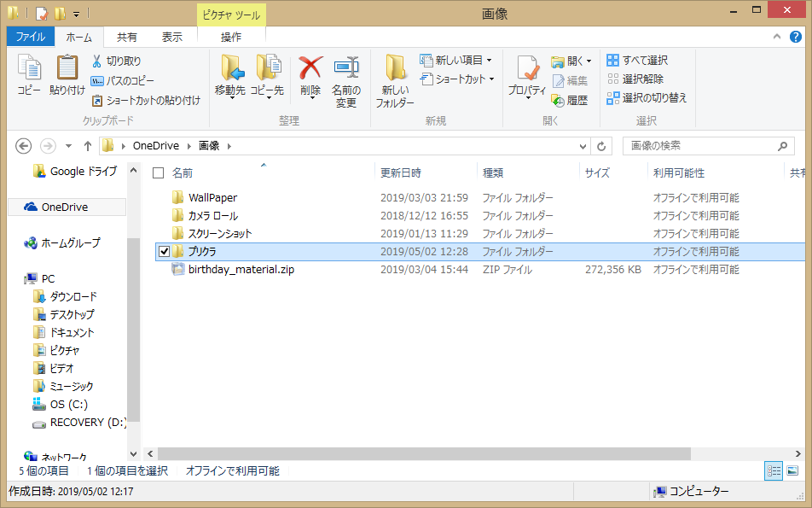Expand the Move to (移動先) dropdown
The image size is (812, 508).
click(x=230, y=96)
